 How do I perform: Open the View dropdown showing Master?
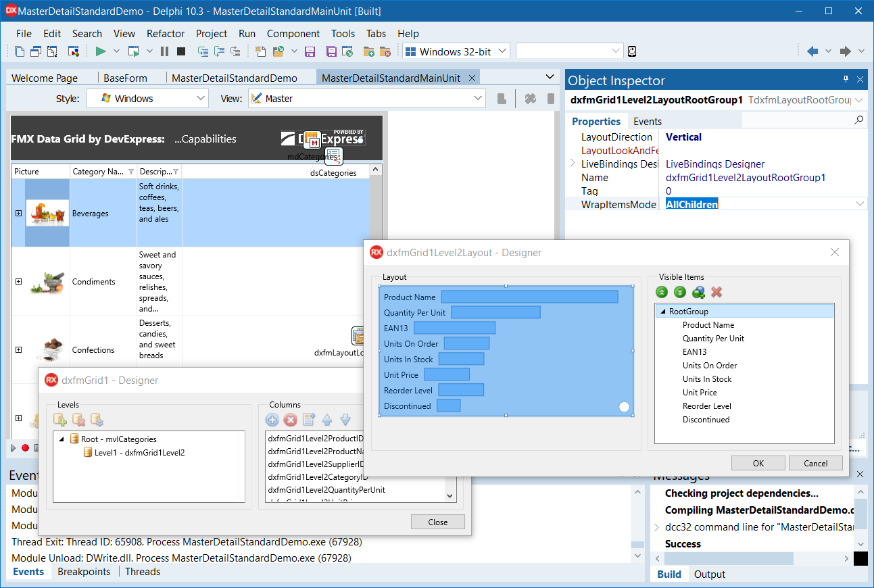(x=367, y=99)
